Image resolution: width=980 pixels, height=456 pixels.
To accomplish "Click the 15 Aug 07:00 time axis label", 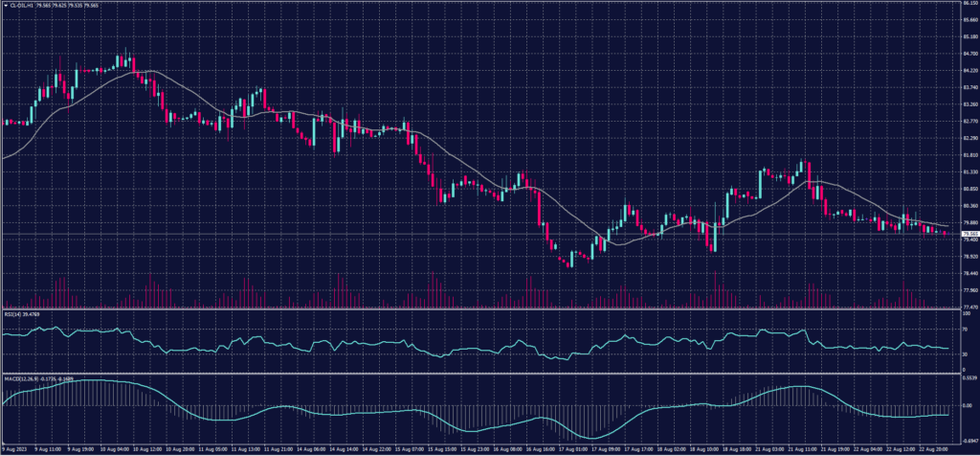I will click(409, 447).
